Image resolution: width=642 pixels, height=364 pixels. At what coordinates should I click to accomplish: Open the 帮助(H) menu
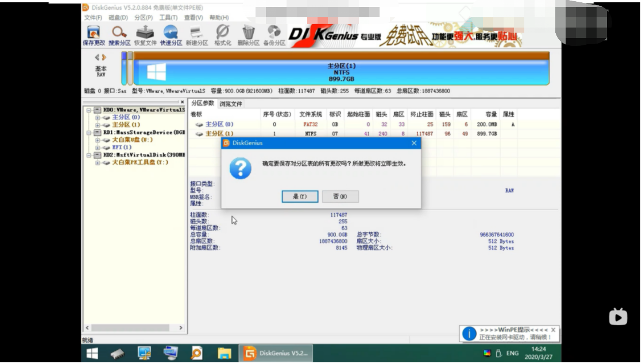tap(219, 18)
